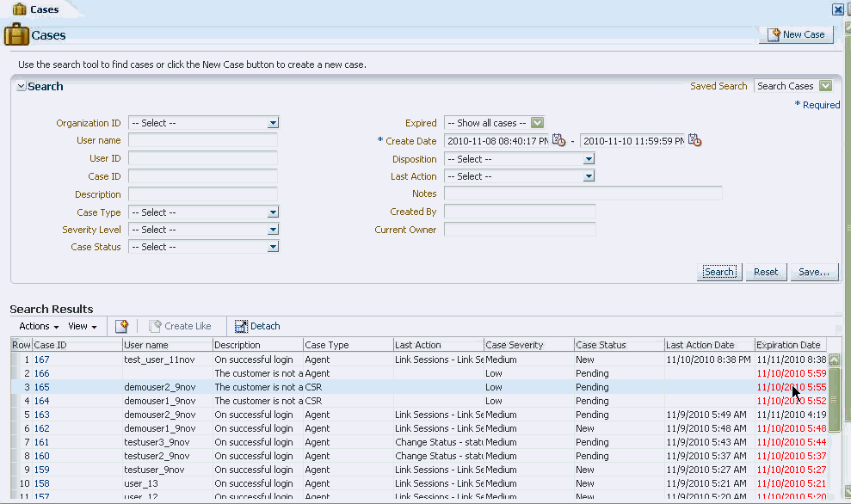Image resolution: width=851 pixels, height=504 pixels.
Task: Sort by User name column header
Action: [x=168, y=345]
